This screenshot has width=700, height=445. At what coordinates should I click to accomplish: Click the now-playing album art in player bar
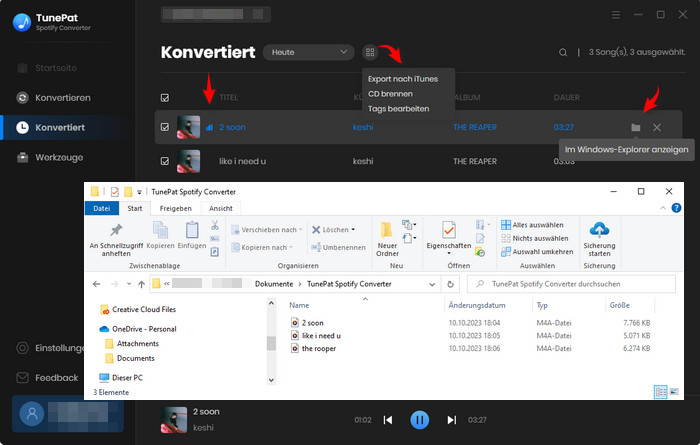pyautogui.click(x=174, y=420)
